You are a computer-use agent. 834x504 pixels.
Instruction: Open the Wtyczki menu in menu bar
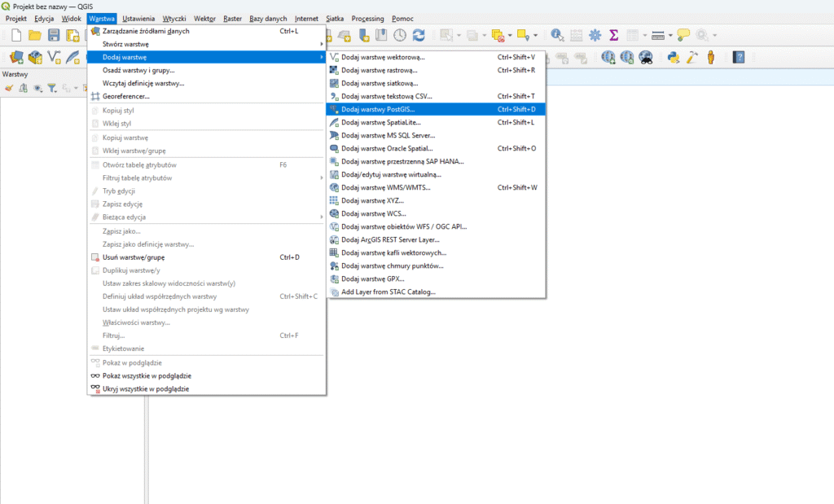[x=174, y=18]
